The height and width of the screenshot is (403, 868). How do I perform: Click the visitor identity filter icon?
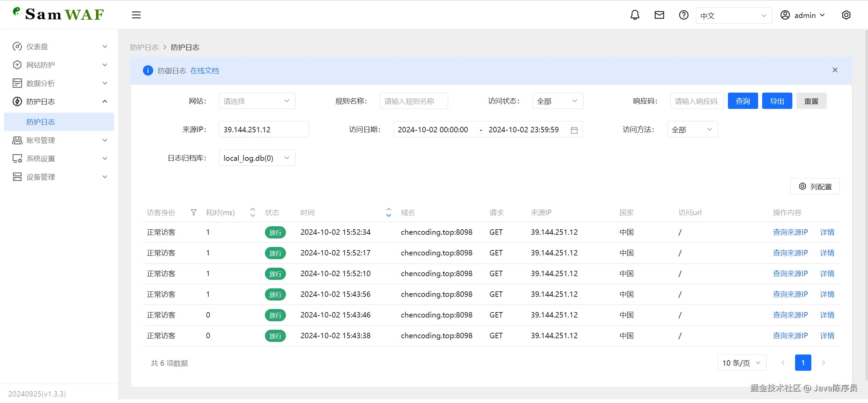(x=193, y=212)
